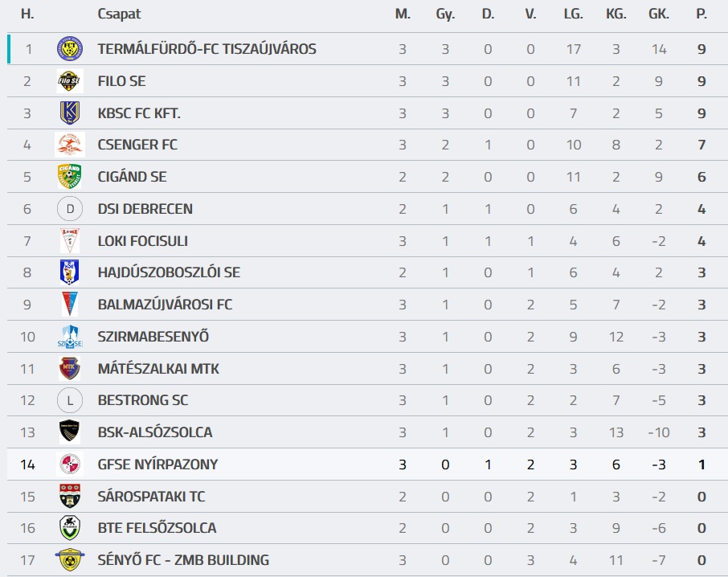Screen dimensions: 728x577
Task: Click the Sárospataki TC team crest
Action: point(70,496)
